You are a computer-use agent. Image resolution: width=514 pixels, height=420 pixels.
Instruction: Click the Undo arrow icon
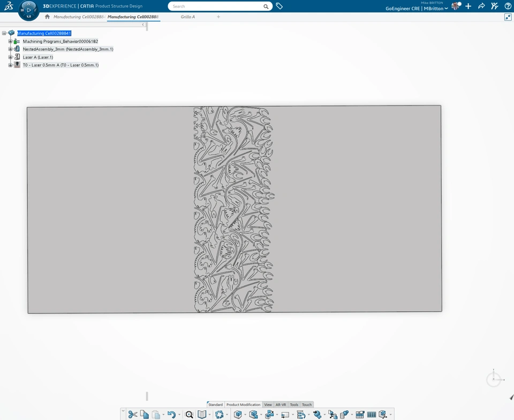click(x=171, y=415)
